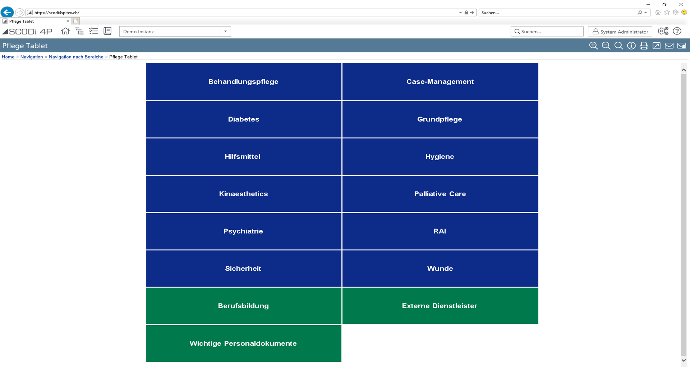Click the app search input field
The height and width of the screenshot is (370, 690).
pos(547,32)
